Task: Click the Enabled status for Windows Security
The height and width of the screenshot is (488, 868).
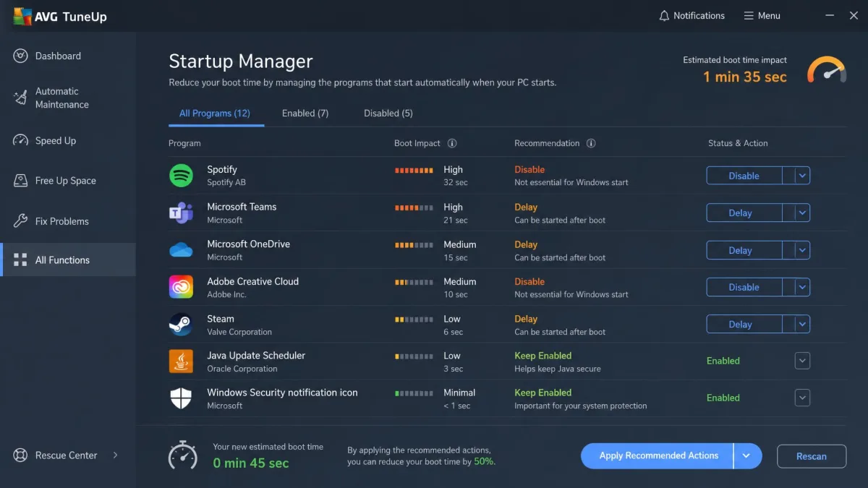Action: (723, 398)
